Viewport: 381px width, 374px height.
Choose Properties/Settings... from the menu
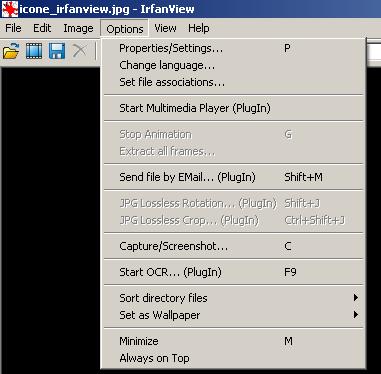point(233,48)
